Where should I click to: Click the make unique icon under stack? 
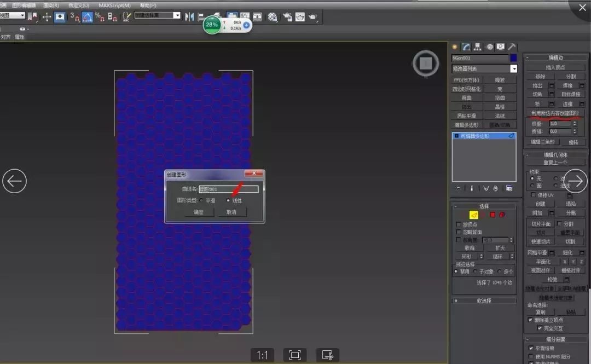click(x=486, y=188)
